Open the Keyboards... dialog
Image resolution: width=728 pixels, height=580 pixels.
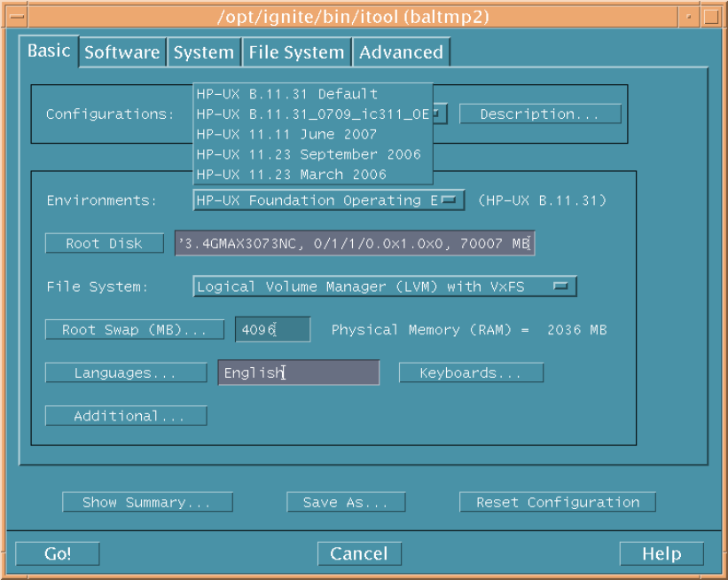(471, 372)
